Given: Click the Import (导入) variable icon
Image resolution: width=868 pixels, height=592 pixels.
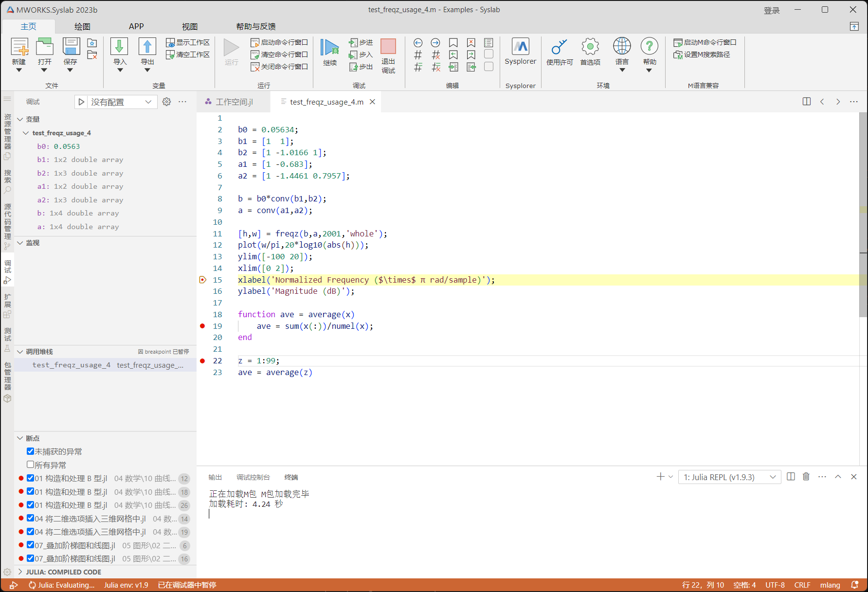Looking at the screenshot, I should 120,47.
